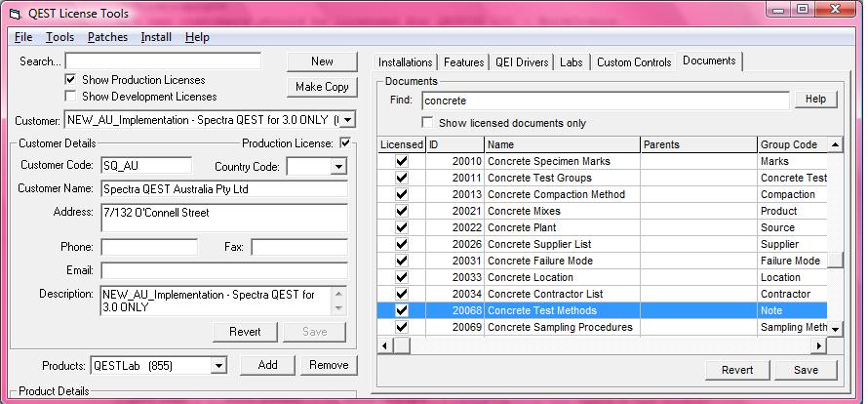Image resolution: width=868 pixels, height=404 pixels.
Task: Enable Show Development Licenses checkbox
Action: tap(70, 97)
